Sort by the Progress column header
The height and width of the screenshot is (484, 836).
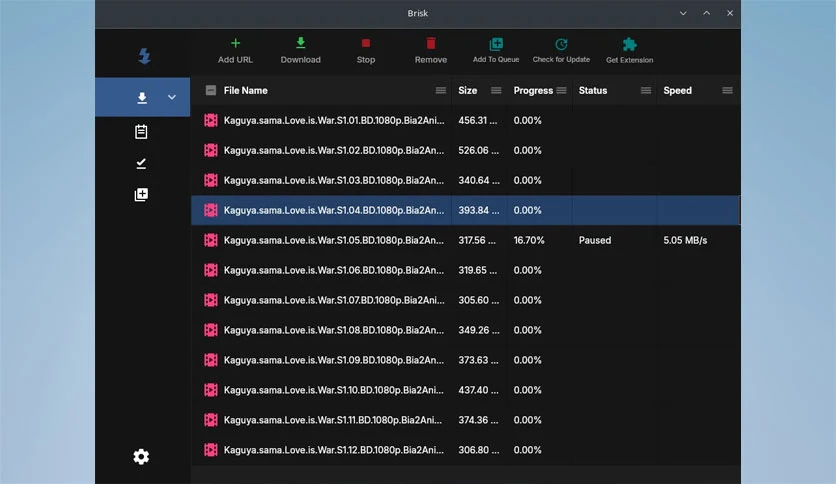point(533,91)
